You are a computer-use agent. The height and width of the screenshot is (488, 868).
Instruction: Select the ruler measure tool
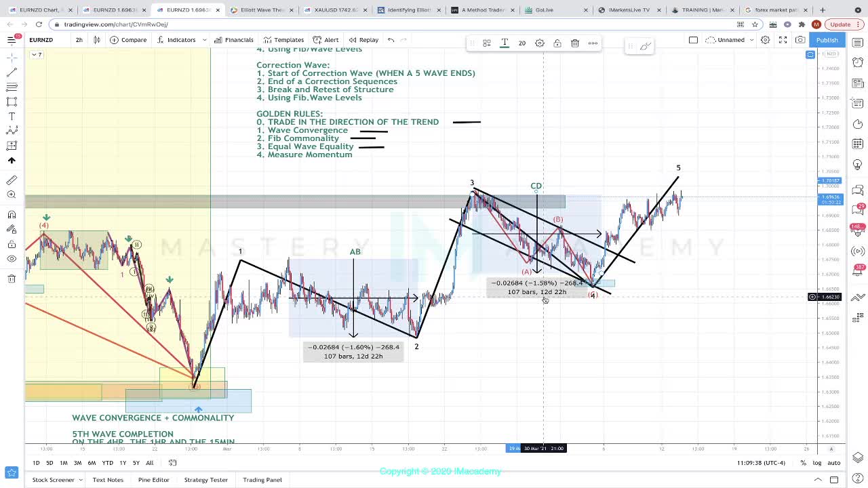click(12, 180)
